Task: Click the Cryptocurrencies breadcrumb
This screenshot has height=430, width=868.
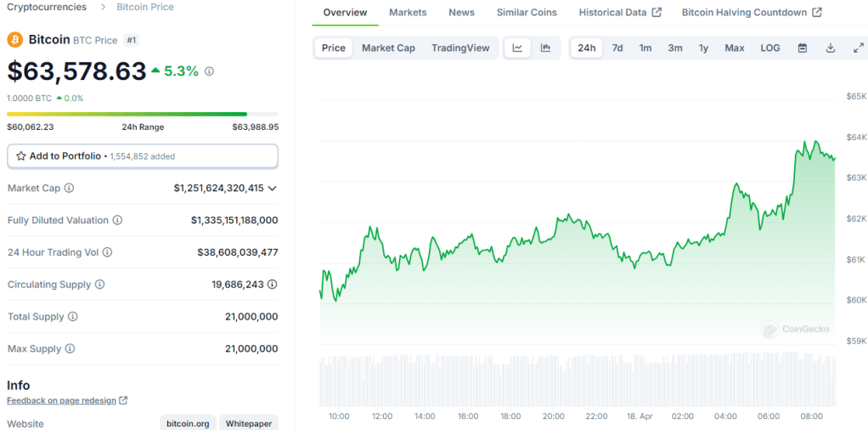Action: coord(47,7)
